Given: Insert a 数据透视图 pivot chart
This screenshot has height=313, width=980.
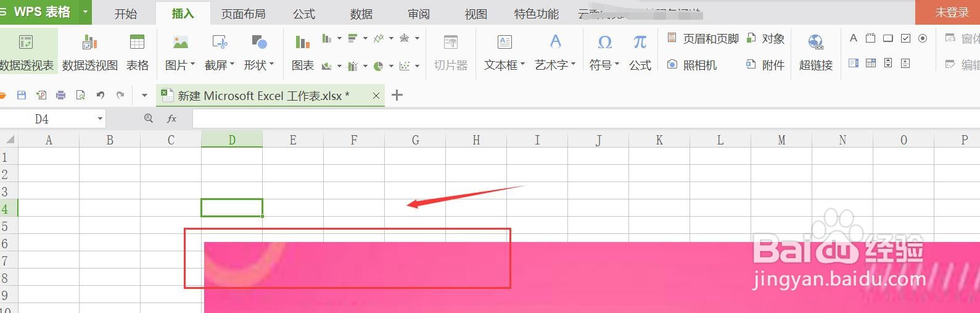Looking at the screenshot, I should (x=90, y=52).
